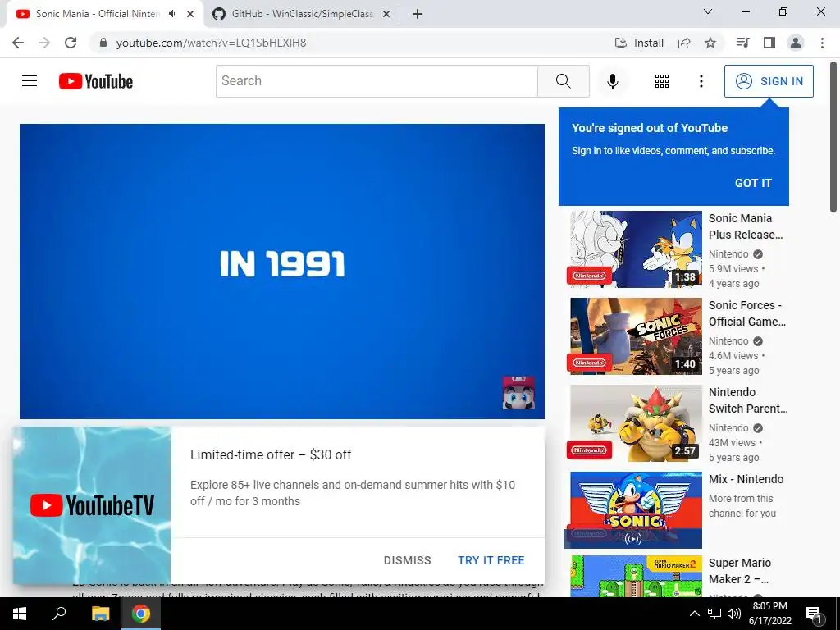Click Nintendo channel under Sonic Forces

[x=728, y=340]
